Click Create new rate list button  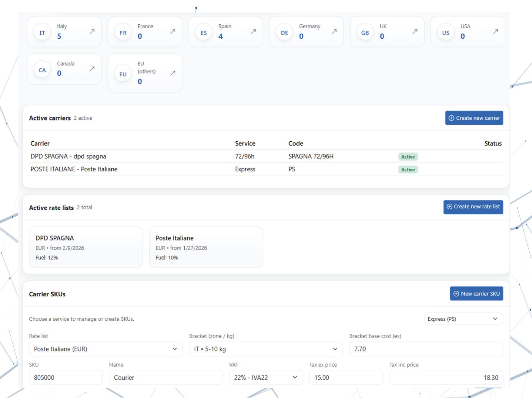pyautogui.click(x=473, y=207)
